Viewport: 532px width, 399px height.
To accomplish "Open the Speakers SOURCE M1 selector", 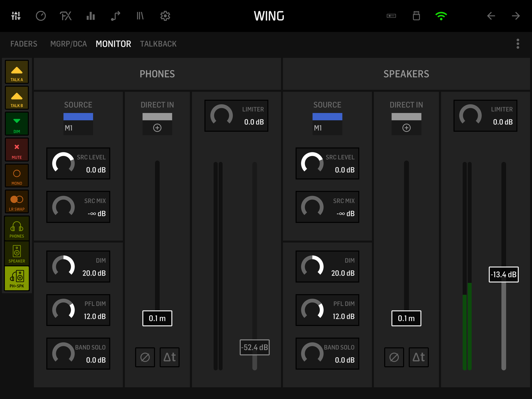I will (x=327, y=124).
